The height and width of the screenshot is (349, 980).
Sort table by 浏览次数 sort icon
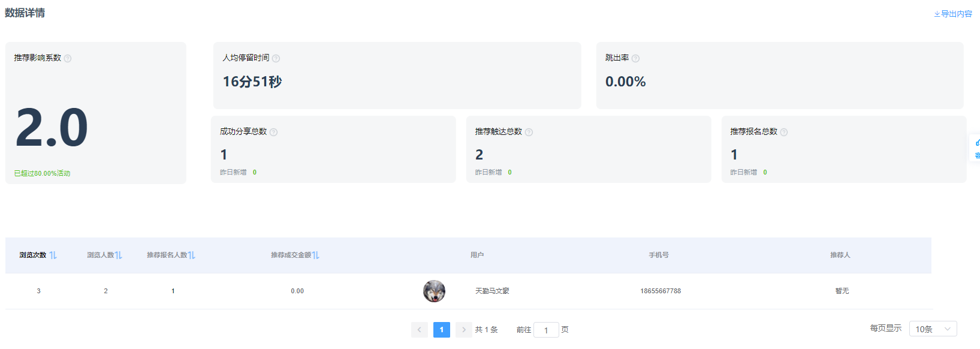point(53,255)
